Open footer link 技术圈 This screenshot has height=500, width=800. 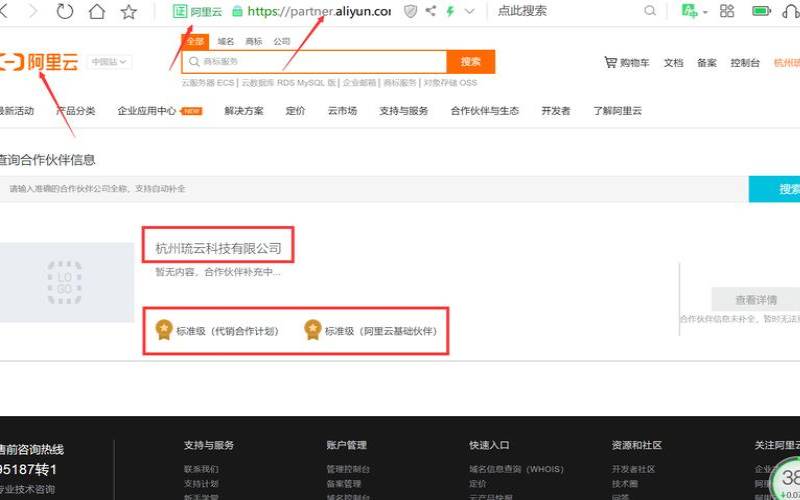(x=625, y=484)
